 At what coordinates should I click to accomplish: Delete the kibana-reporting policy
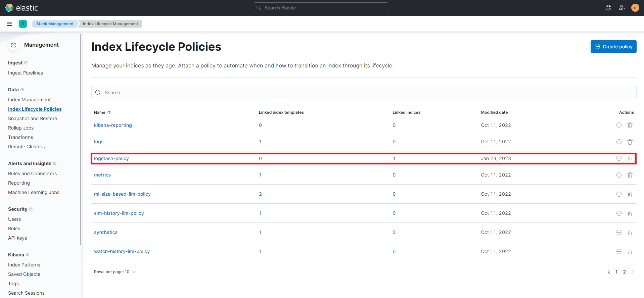click(x=630, y=125)
